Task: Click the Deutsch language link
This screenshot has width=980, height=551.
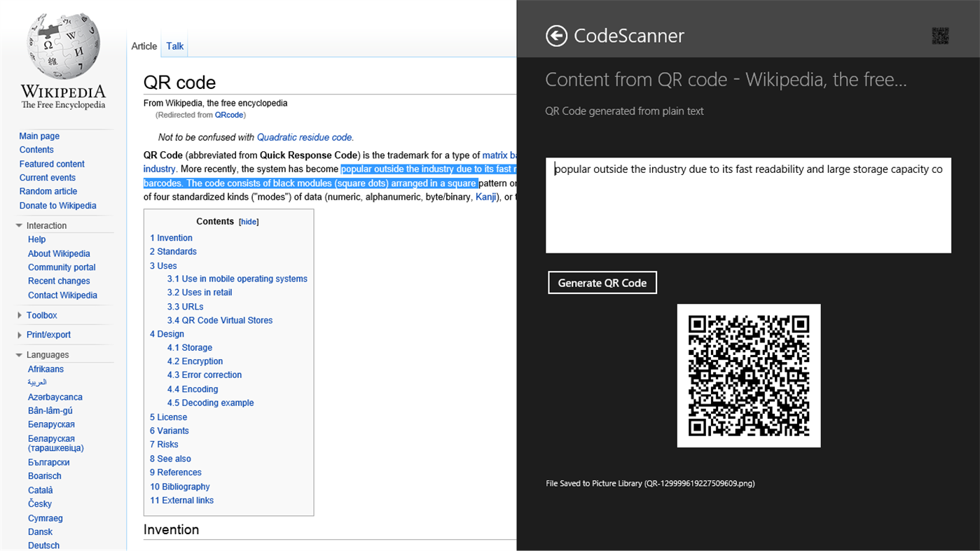Action: point(43,545)
